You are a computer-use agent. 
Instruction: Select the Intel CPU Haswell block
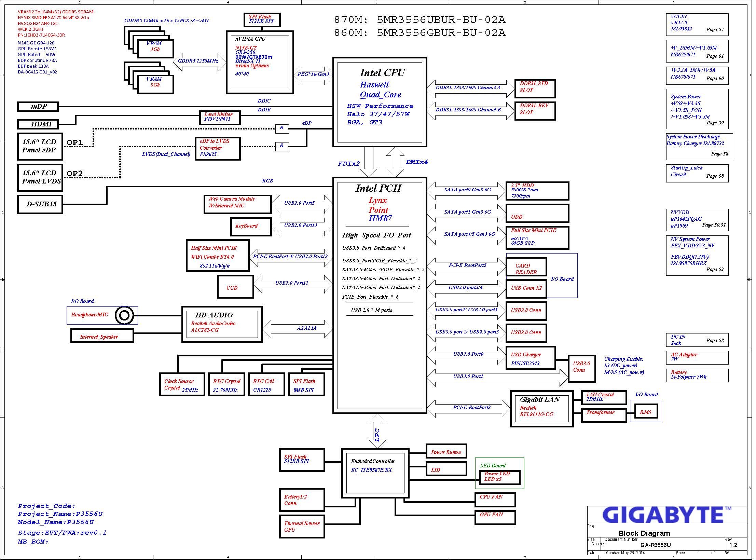coord(380,102)
